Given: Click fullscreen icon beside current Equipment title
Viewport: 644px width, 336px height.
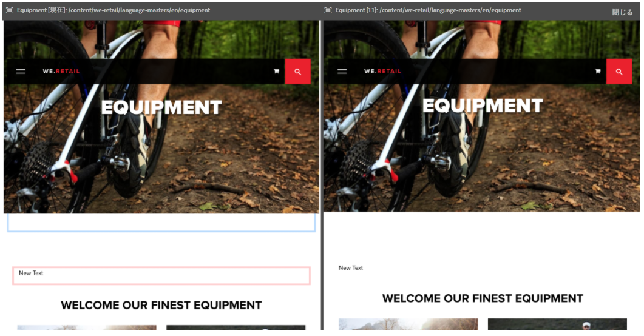Looking at the screenshot, I should pyautogui.click(x=10, y=10).
